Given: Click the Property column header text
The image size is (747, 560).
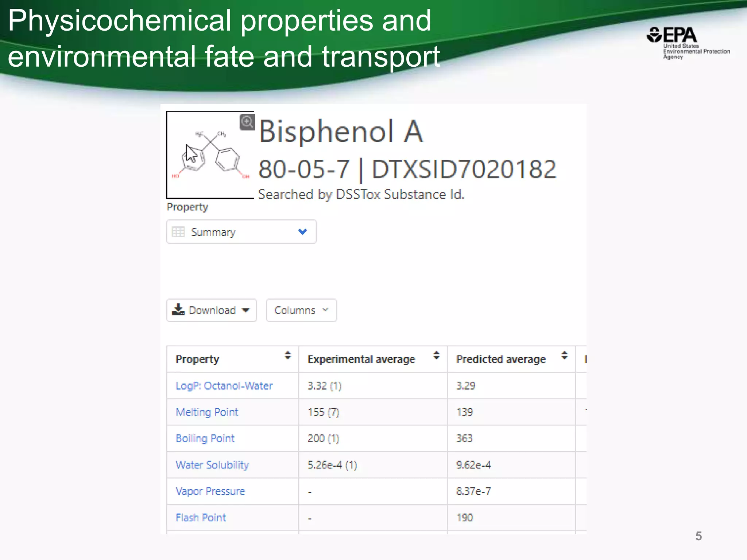Looking at the screenshot, I should click(x=197, y=359).
